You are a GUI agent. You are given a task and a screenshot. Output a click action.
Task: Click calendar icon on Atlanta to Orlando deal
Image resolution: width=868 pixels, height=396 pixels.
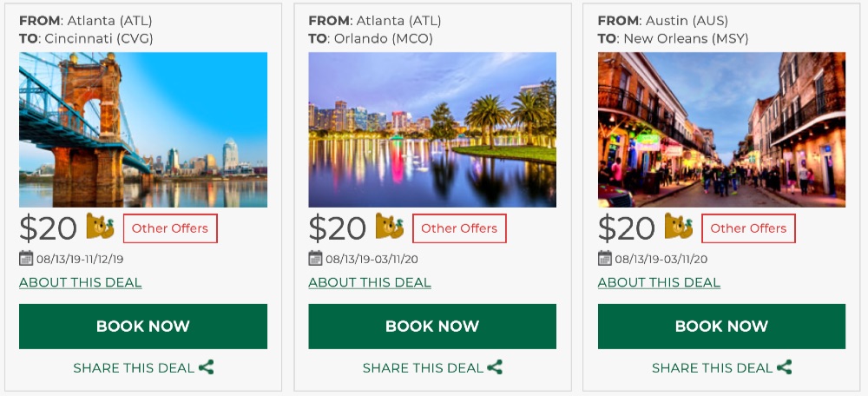tap(315, 258)
